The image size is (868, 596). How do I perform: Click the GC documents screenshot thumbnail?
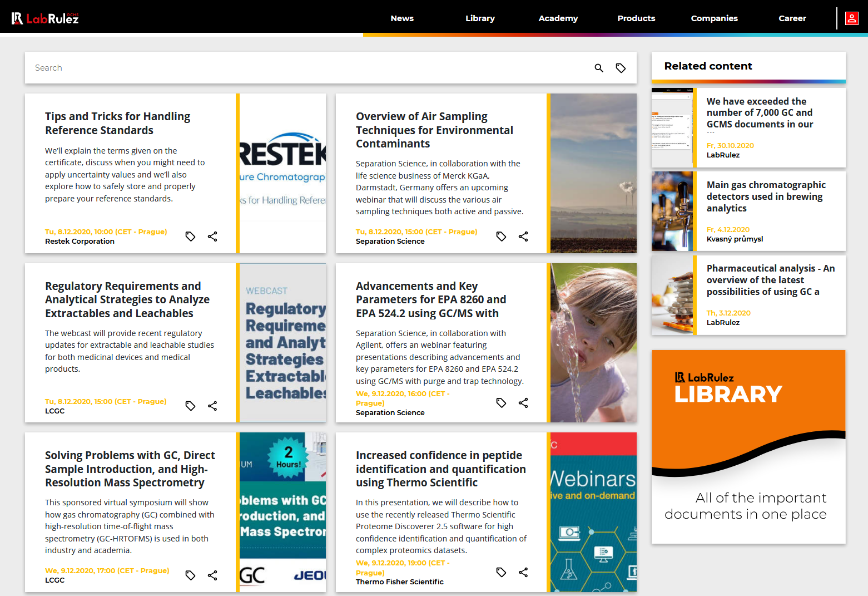[672, 127]
